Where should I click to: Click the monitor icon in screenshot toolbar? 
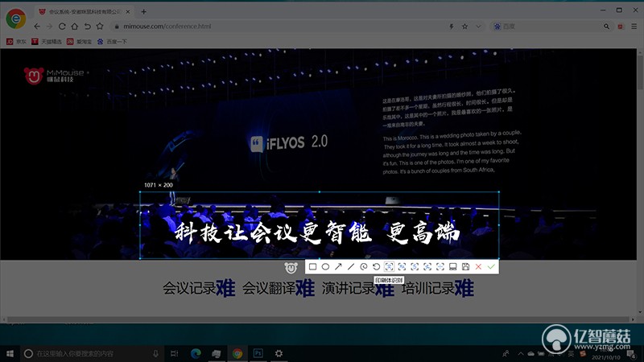pos(452,267)
